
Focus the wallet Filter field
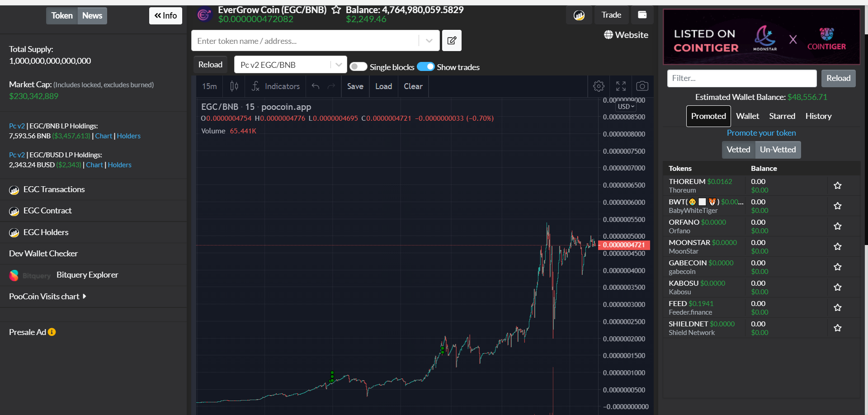[x=742, y=78]
